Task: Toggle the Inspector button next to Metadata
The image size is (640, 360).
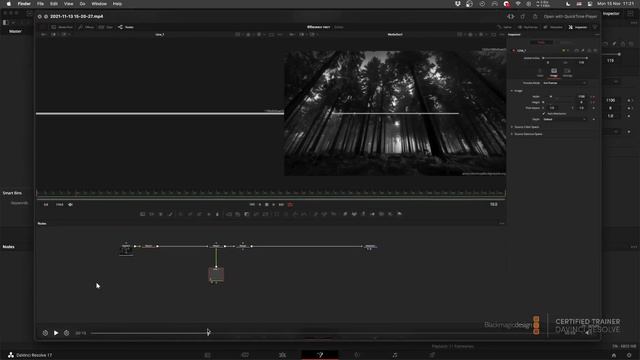Action: (578, 27)
